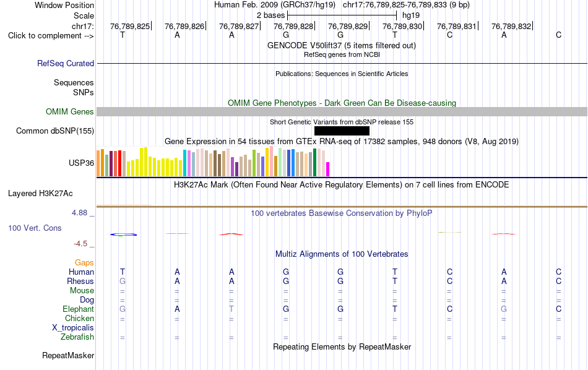The height and width of the screenshot is (370, 588).
Task: Select the Rhesus species label
Action: click(x=80, y=281)
